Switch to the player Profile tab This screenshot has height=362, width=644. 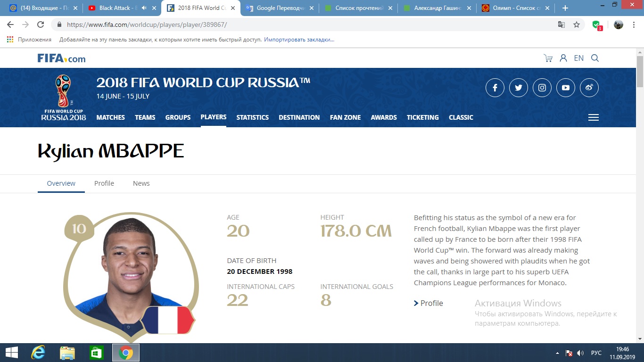[x=104, y=183]
